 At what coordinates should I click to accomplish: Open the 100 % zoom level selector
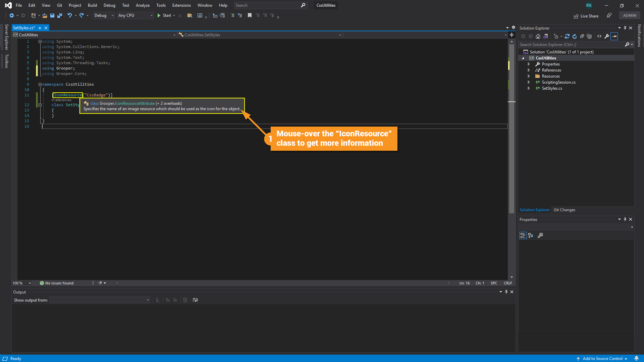(22, 283)
